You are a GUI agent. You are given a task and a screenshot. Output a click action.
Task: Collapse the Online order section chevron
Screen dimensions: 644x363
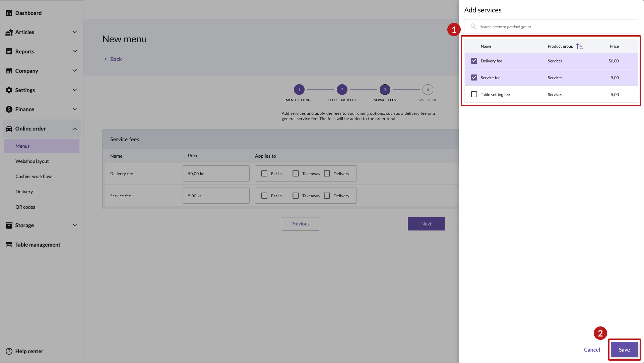tap(75, 129)
